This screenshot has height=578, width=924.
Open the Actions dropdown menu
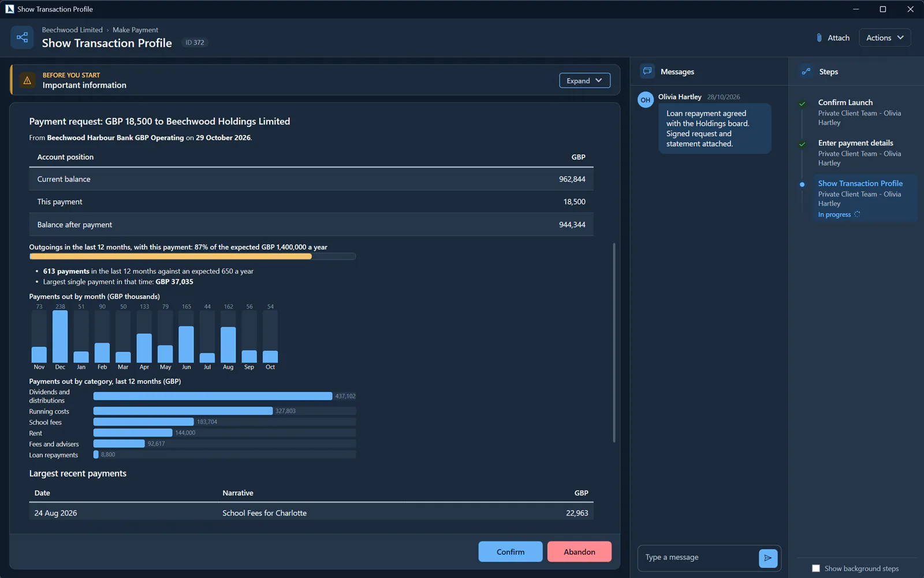point(885,38)
